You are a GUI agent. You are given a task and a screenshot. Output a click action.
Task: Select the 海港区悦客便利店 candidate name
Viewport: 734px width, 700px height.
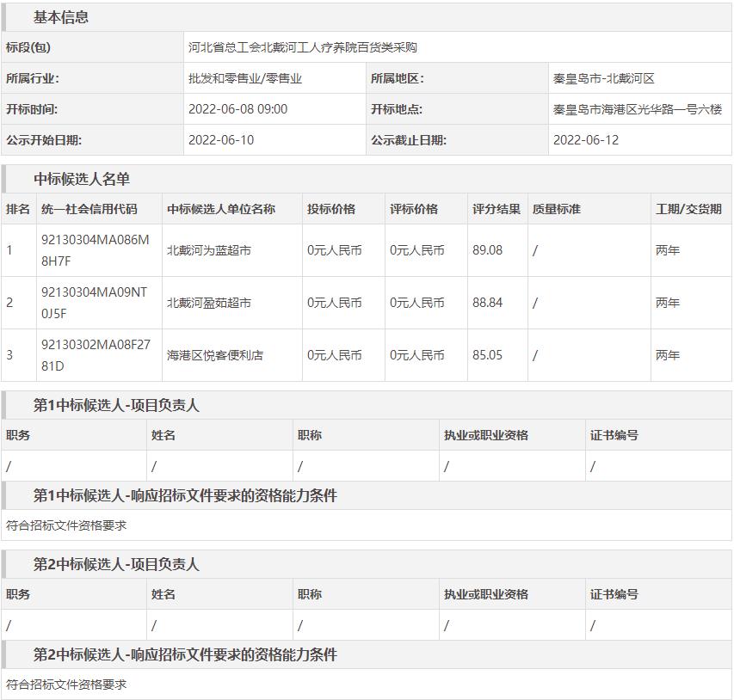click(215, 355)
